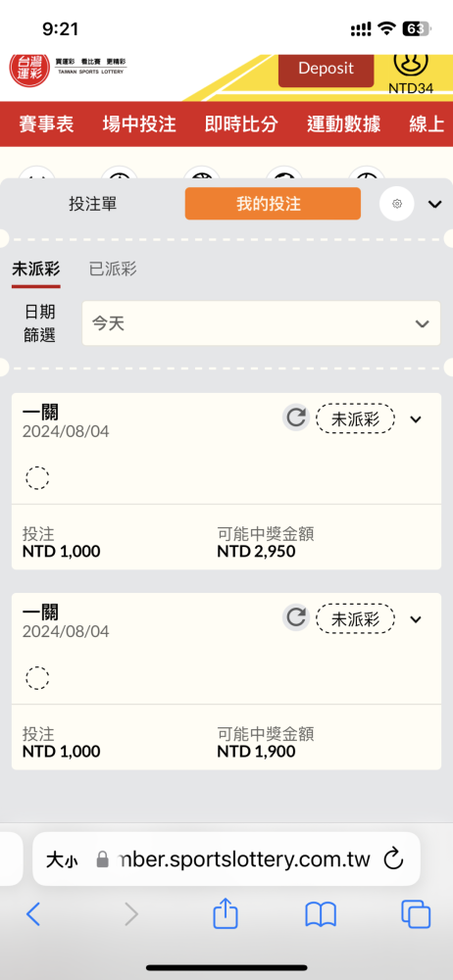Refresh the first bet with NTD 2,950 payout
The image size is (453, 980).
[295, 418]
